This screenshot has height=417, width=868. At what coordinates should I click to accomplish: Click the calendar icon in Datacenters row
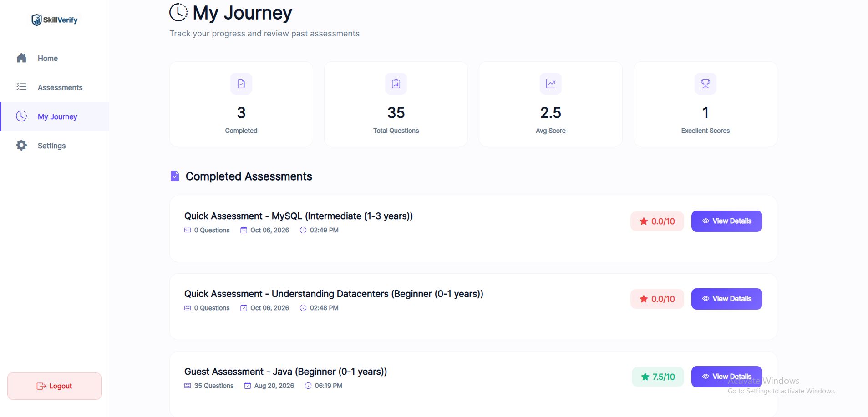244,308
